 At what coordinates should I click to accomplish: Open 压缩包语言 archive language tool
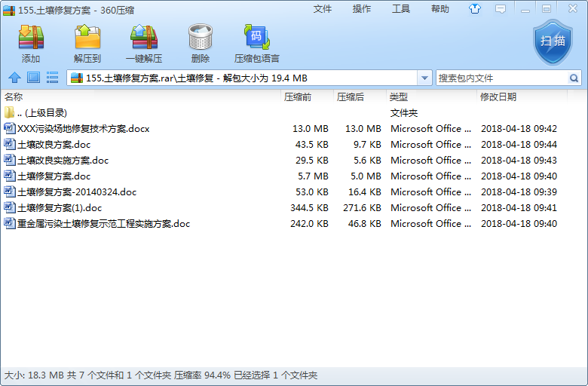tap(256, 43)
